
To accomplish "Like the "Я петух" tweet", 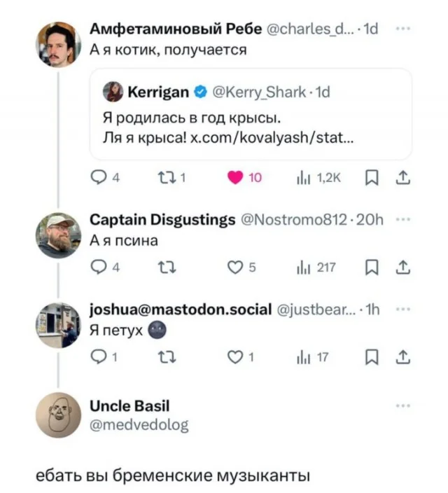I will 236,357.
